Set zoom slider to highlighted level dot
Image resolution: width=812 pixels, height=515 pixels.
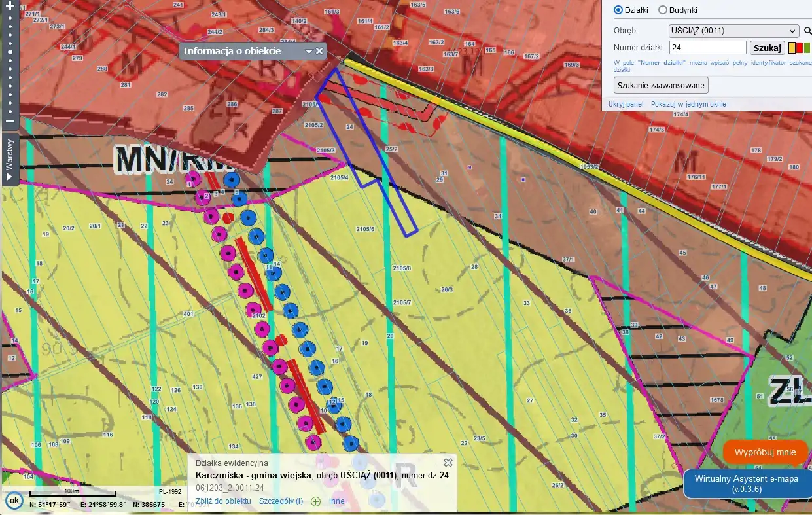click(10, 53)
